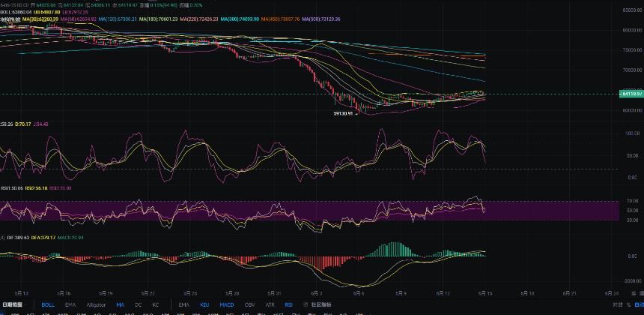Switch price axis to % percent mode
The width and height of the screenshot is (644, 315).
(628, 304)
